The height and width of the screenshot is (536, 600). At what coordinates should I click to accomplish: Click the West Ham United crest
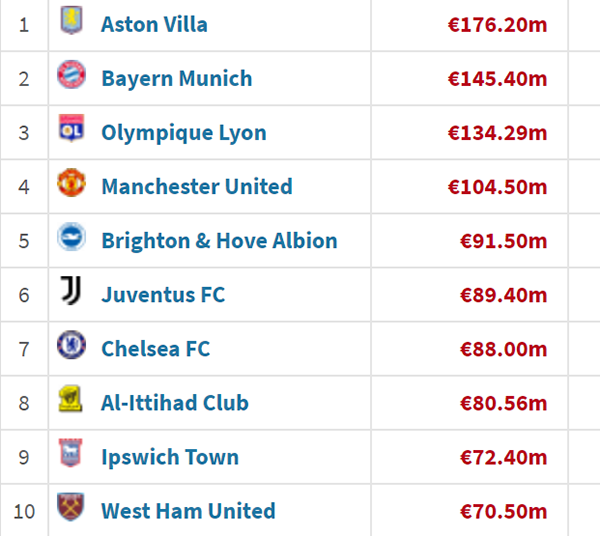71,508
